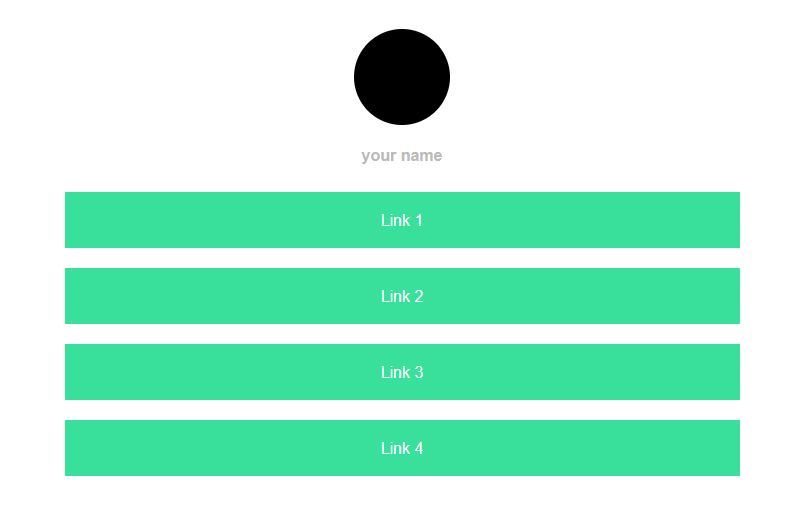The width and height of the screenshot is (806, 514).
Task: Choose the green button labeled Link 1
Action: 402,220
